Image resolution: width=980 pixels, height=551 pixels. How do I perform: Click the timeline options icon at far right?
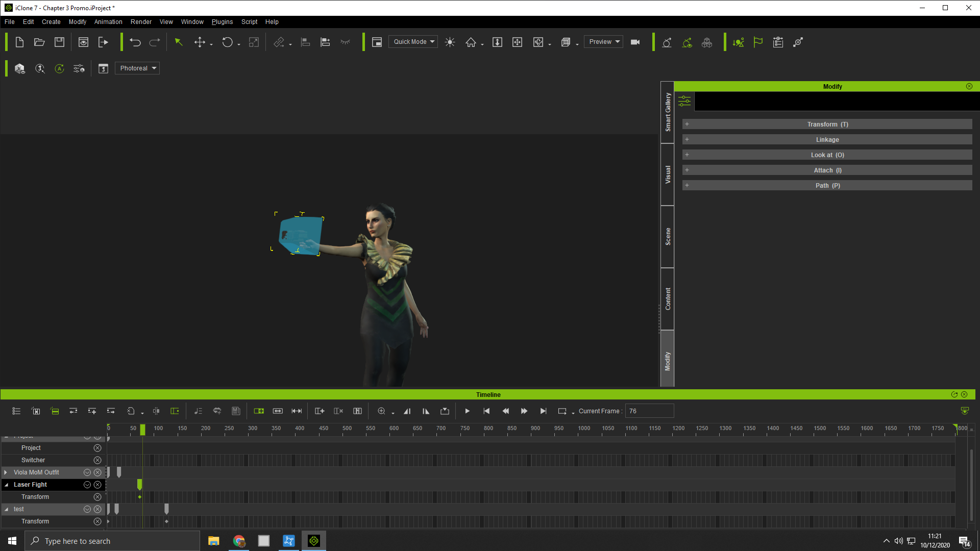[x=965, y=411]
